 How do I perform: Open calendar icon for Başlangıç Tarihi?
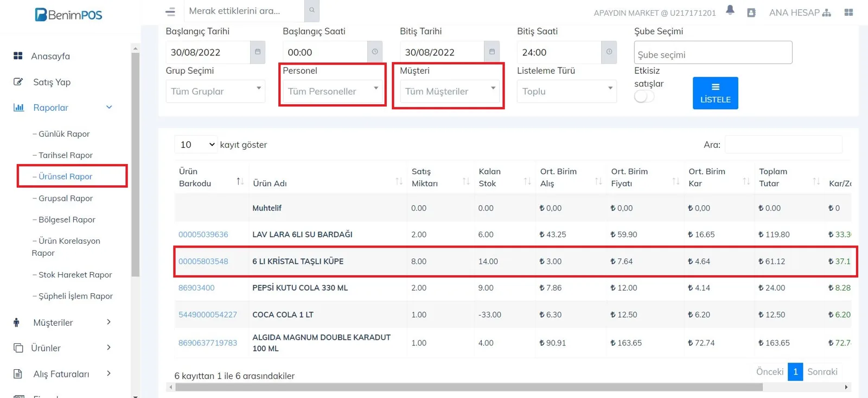tap(258, 52)
